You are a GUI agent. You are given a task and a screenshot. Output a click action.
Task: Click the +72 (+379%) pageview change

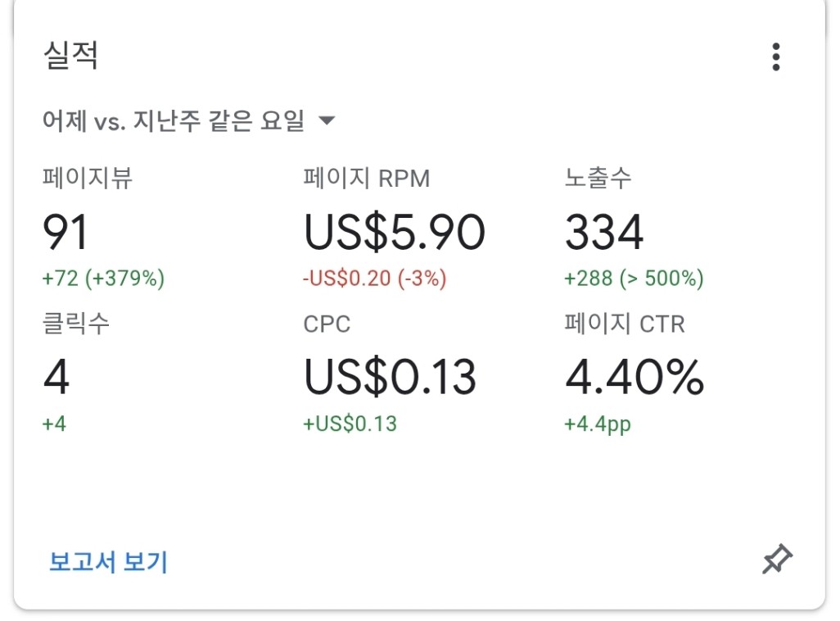[x=103, y=279]
